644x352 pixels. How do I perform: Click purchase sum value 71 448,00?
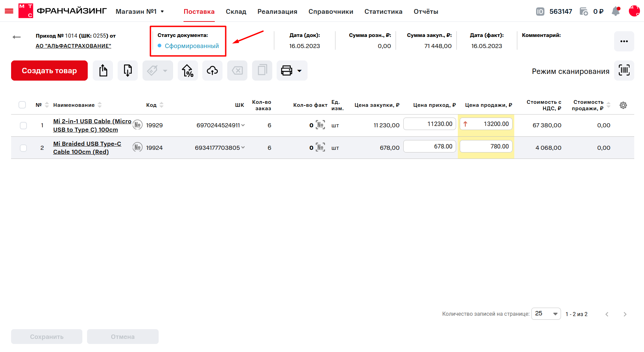[x=438, y=46]
